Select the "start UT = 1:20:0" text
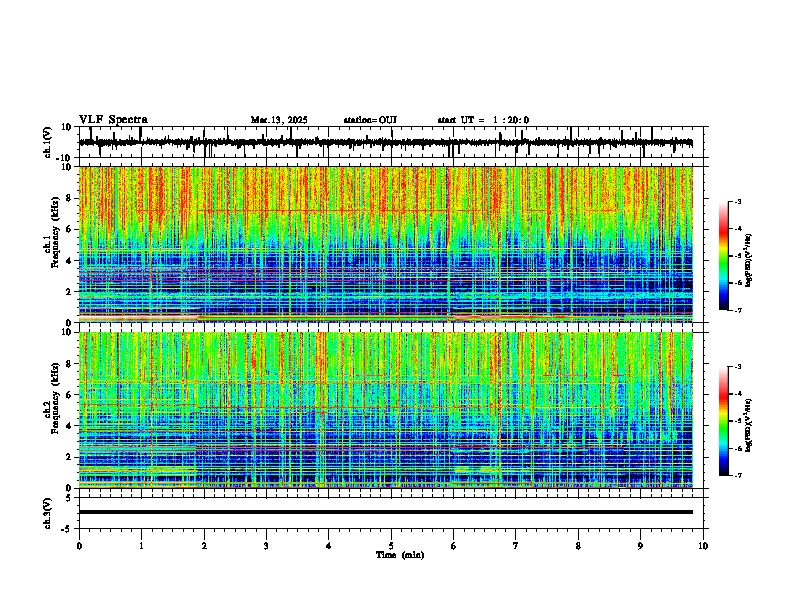The width and height of the screenshot is (792, 612). pyautogui.click(x=483, y=120)
